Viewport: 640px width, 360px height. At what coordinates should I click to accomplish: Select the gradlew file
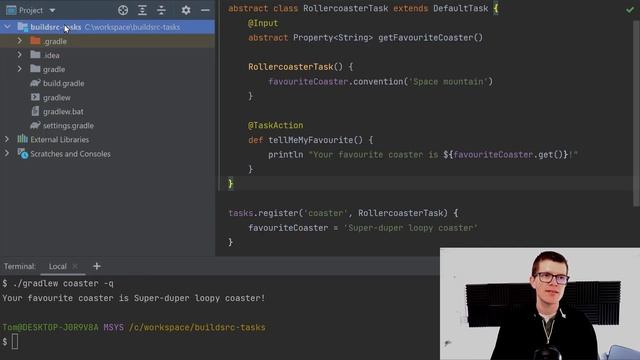57,98
